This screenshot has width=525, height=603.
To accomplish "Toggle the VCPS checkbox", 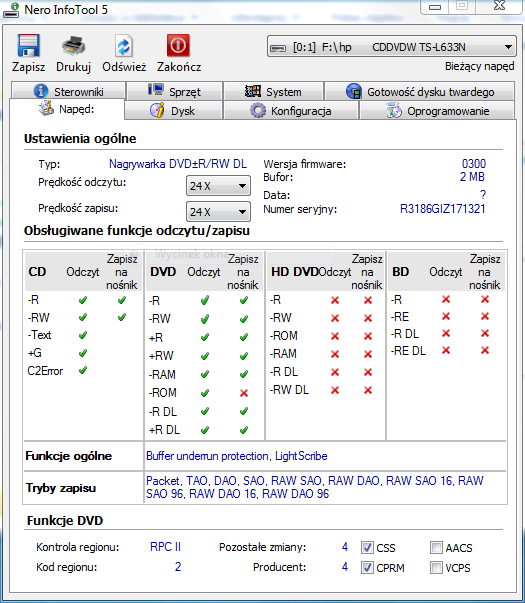I will (x=436, y=567).
